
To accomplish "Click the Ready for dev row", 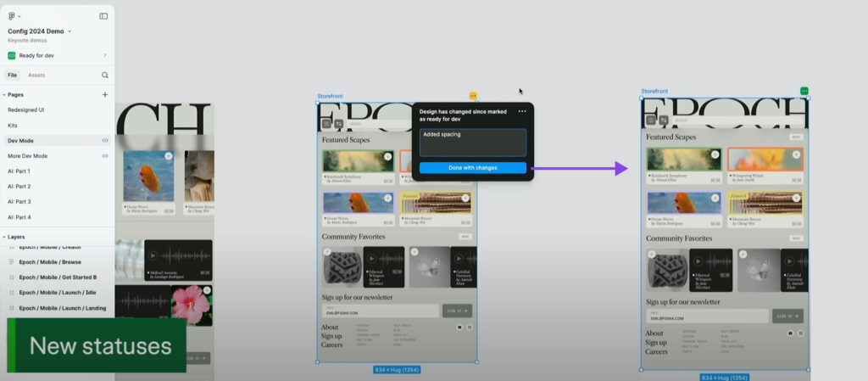I will [57, 55].
